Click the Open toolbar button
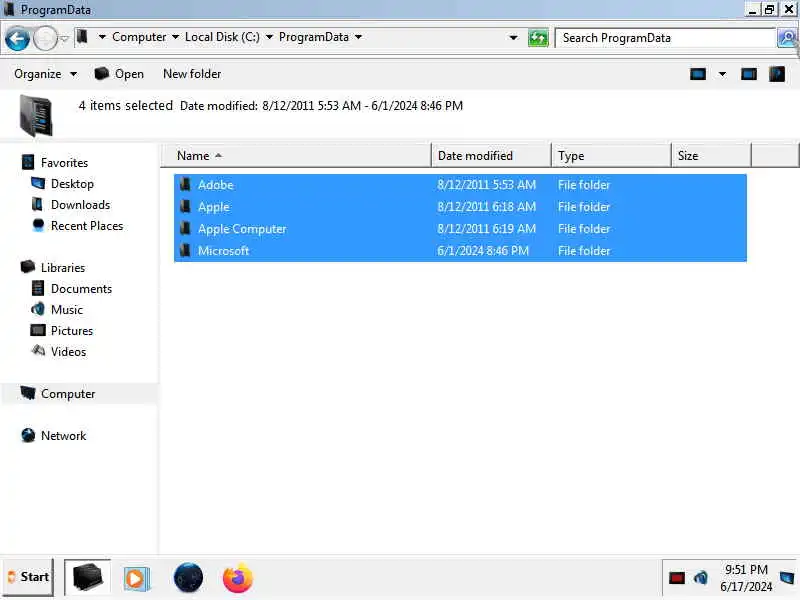Screen dimensions: 800x600 click(x=119, y=74)
